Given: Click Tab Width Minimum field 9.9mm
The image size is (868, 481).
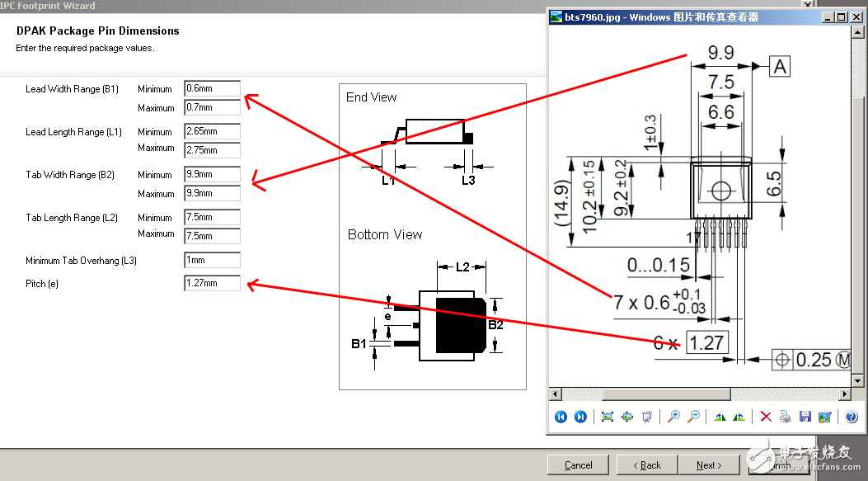Looking at the screenshot, I should tap(212, 174).
